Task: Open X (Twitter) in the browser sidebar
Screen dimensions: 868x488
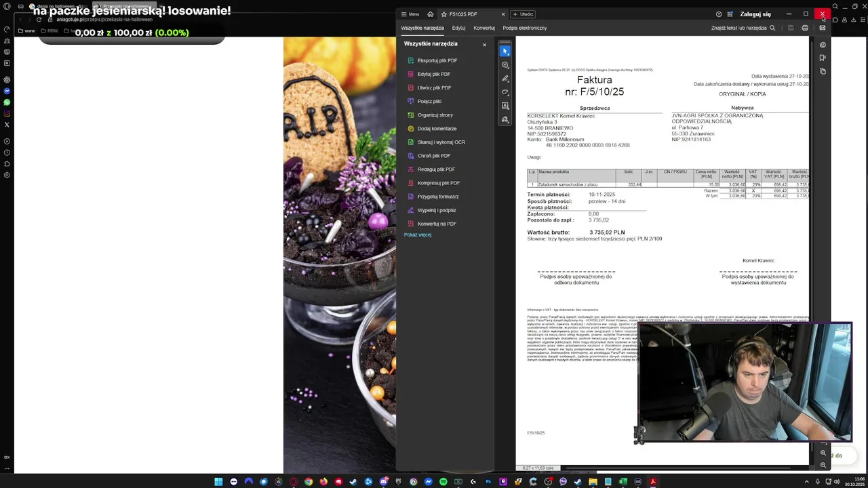Action: click(x=7, y=125)
